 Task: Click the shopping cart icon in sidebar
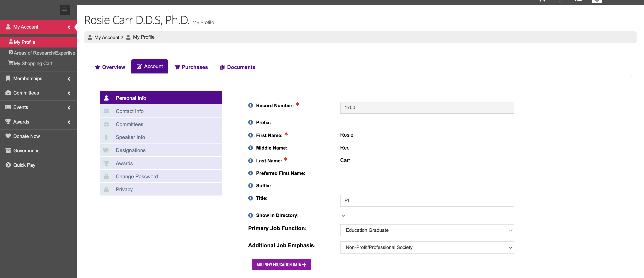11,63
